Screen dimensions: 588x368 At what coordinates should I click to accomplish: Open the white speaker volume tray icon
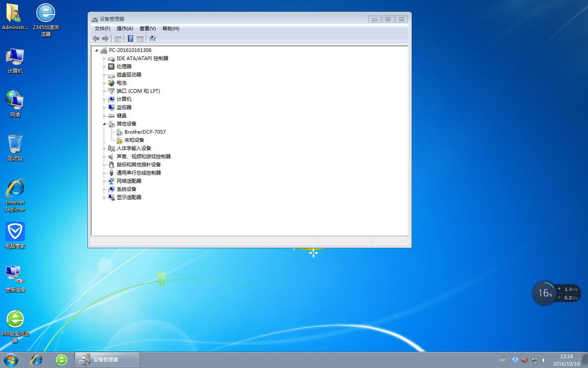[544, 360]
